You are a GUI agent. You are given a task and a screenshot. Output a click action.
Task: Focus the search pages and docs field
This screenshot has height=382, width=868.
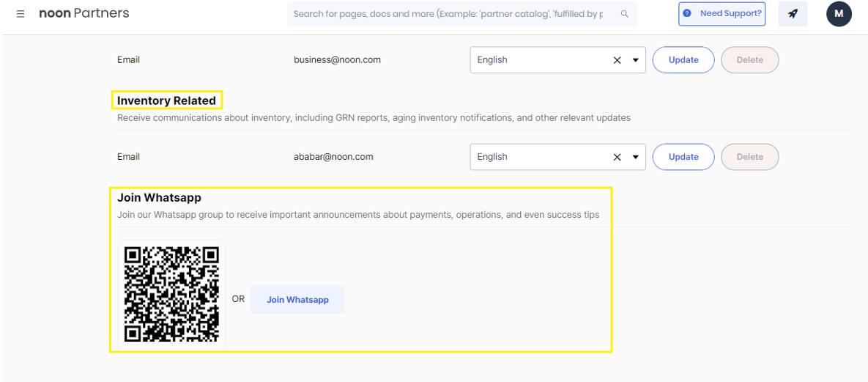pyautogui.click(x=462, y=14)
